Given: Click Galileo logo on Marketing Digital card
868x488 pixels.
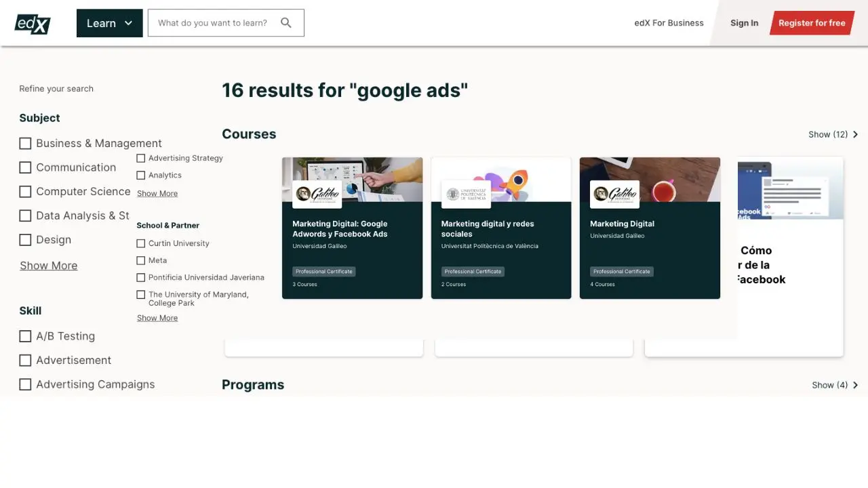Looking at the screenshot, I should (x=614, y=194).
